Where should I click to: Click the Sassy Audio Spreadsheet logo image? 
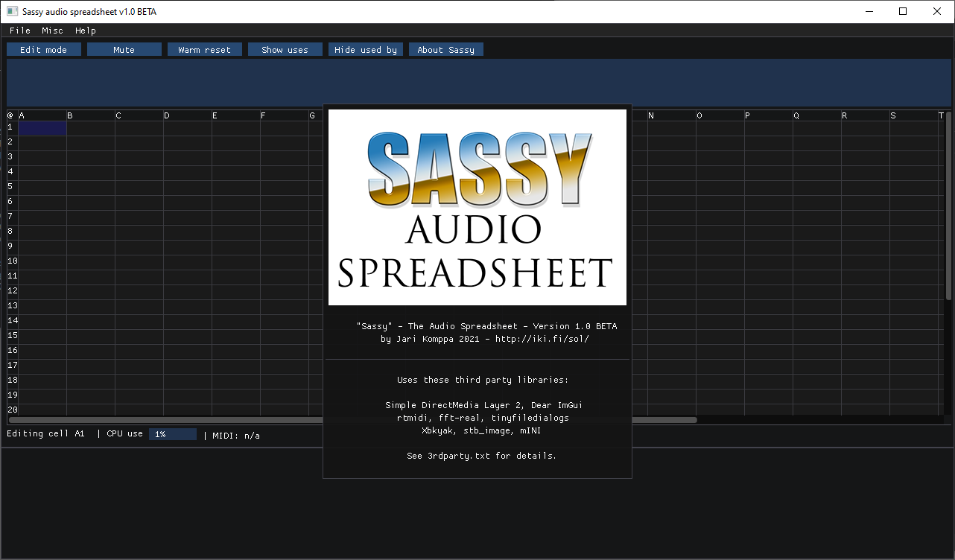pyautogui.click(x=477, y=208)
